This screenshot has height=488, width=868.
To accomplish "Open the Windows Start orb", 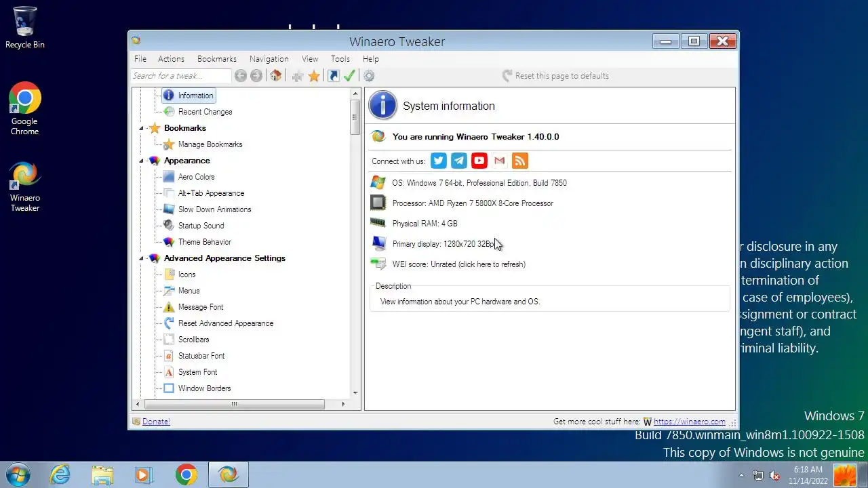I will pyautogui.click(x=18, y=474).
